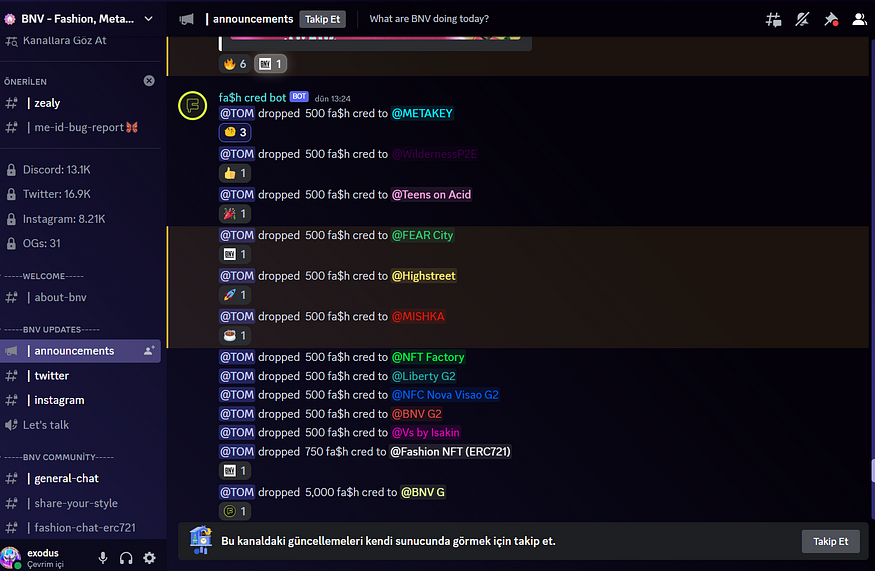This screenshot has height=571, width=875.
Task: Click the fa$h cred bot avatar
Action: coord(193,105)
